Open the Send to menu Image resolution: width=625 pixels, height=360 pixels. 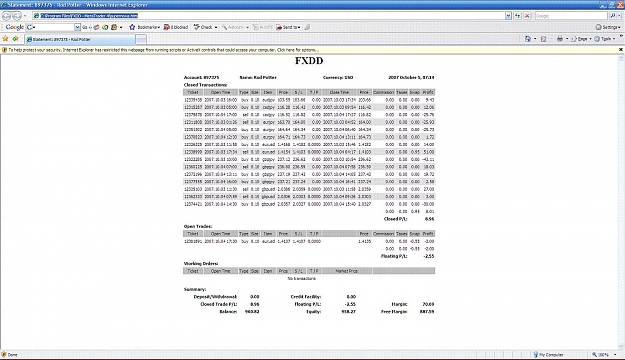(288, 27)
